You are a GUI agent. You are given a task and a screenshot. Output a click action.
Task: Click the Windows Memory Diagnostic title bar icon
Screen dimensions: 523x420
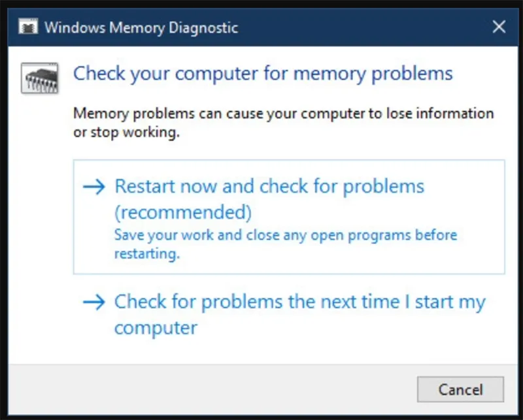[x=27, y=27]
